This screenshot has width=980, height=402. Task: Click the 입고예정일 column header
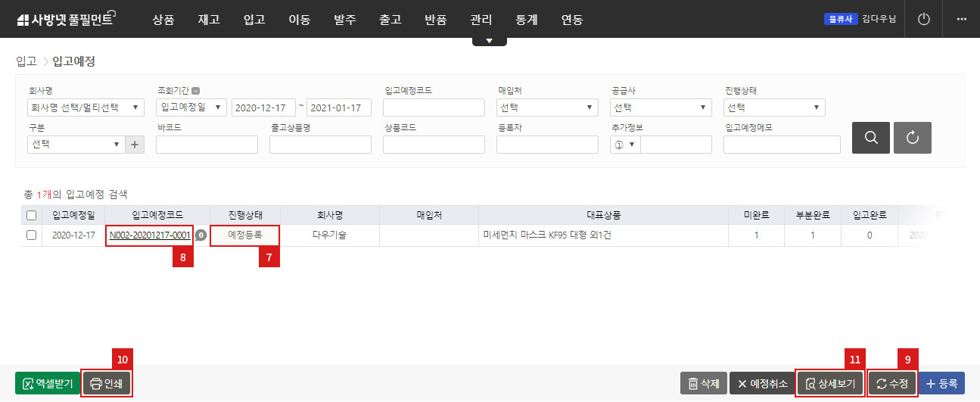73,215
